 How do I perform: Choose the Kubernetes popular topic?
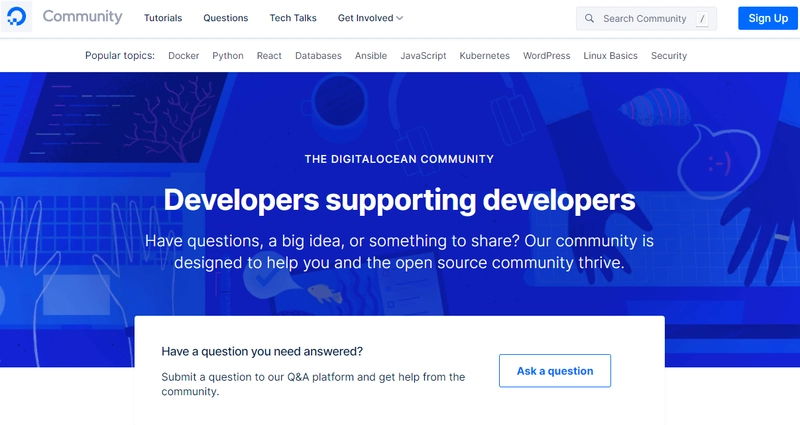click(x=484, y=56)
